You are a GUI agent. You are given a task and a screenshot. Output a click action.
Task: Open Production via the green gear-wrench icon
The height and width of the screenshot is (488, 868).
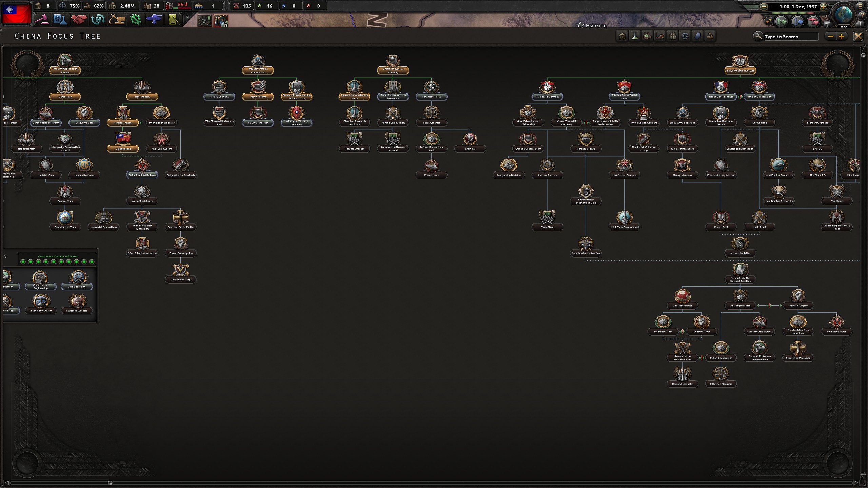pyautogui.click(x=136, y=19)
